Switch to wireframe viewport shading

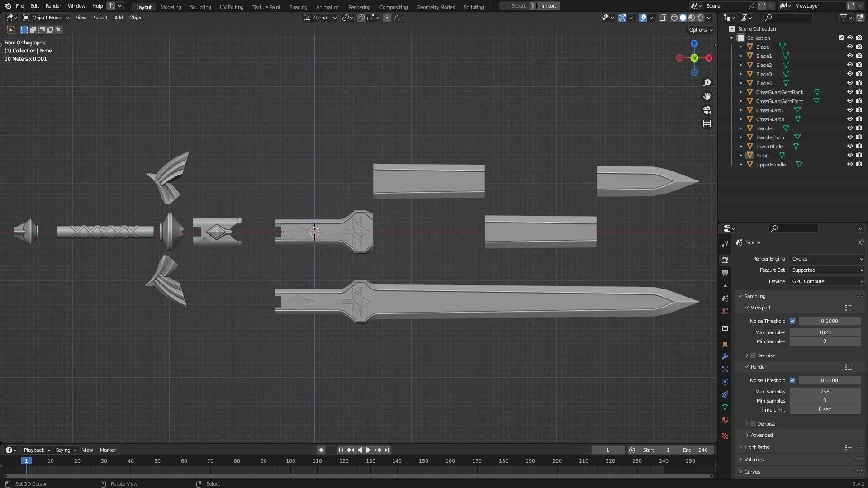tap(674, 18)
